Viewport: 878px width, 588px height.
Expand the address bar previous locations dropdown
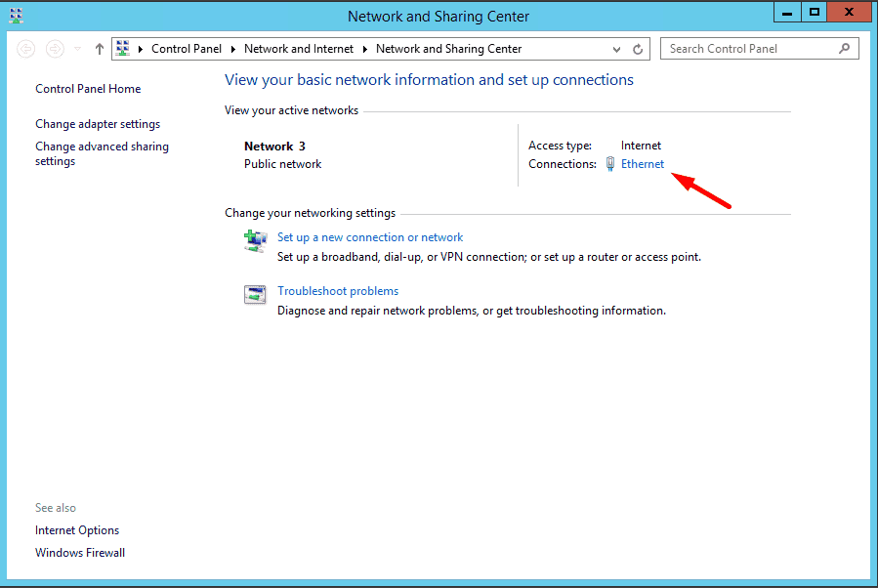click(616, 49)
